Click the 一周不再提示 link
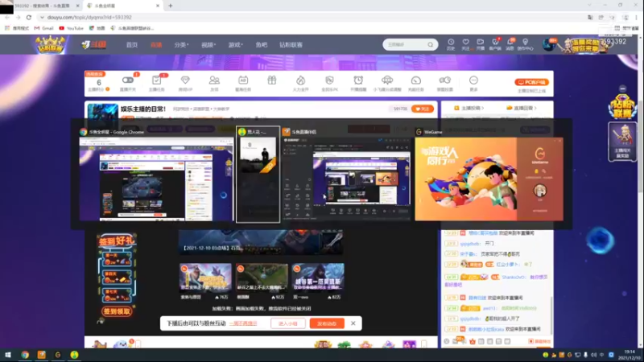 pos(243,323)
